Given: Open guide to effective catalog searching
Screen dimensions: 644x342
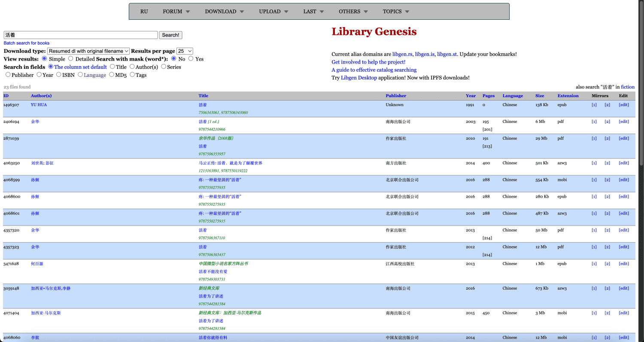Looking at the screenshot, I should 374,70.
